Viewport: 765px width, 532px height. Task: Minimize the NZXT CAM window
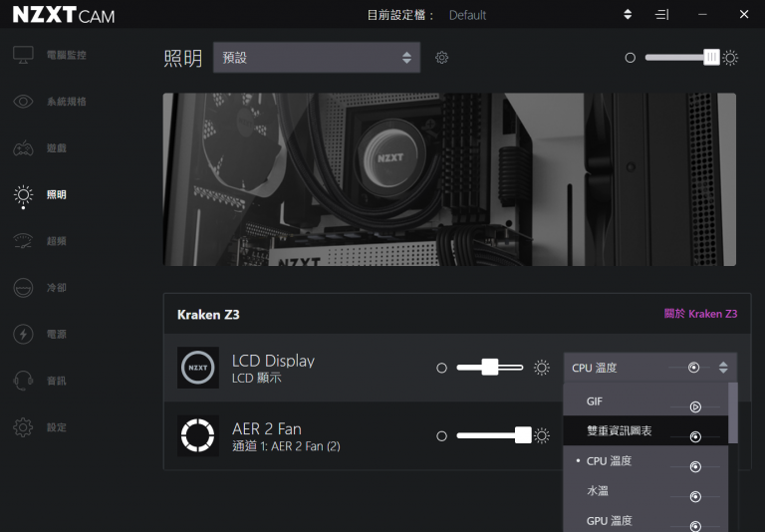click(702, 15)
